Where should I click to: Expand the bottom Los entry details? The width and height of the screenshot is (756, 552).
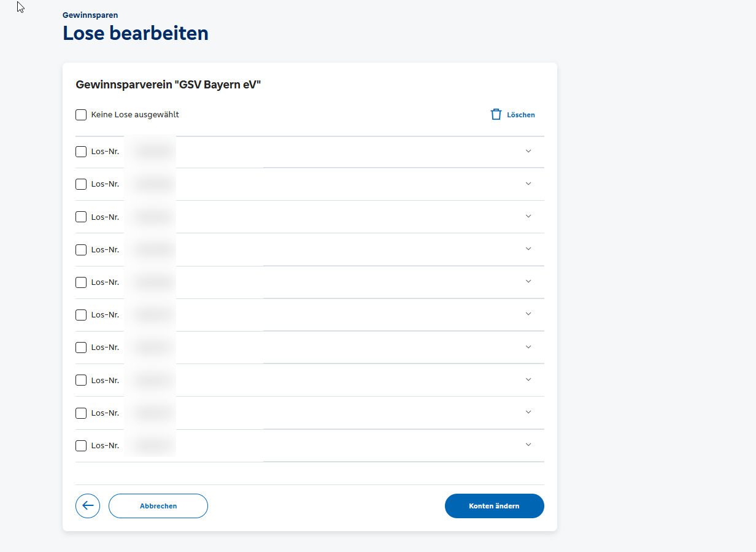[x=528, y=445]
